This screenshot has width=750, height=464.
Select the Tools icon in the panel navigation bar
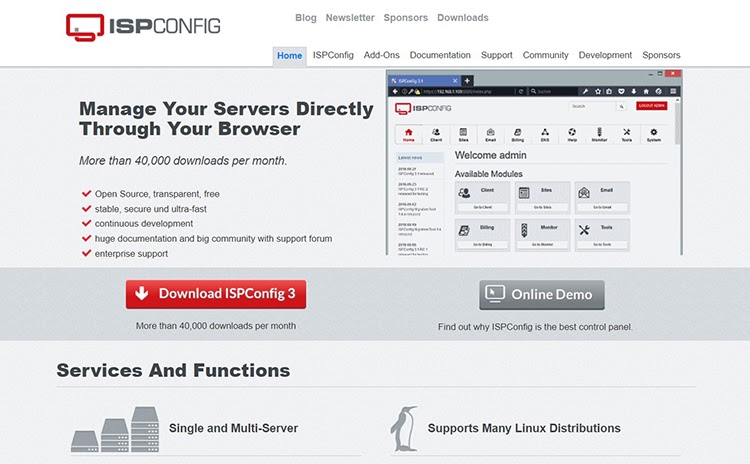click(627, 134)
